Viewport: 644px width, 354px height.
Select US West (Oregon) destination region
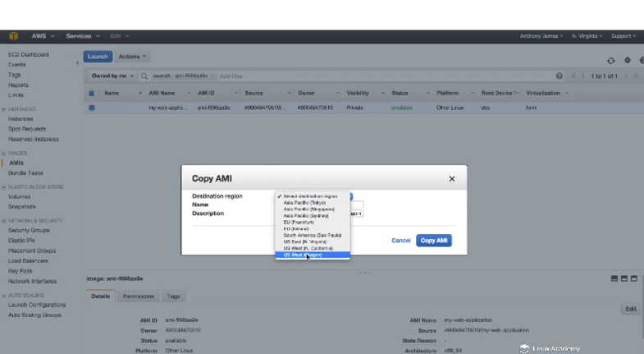(x=312, y=255)
